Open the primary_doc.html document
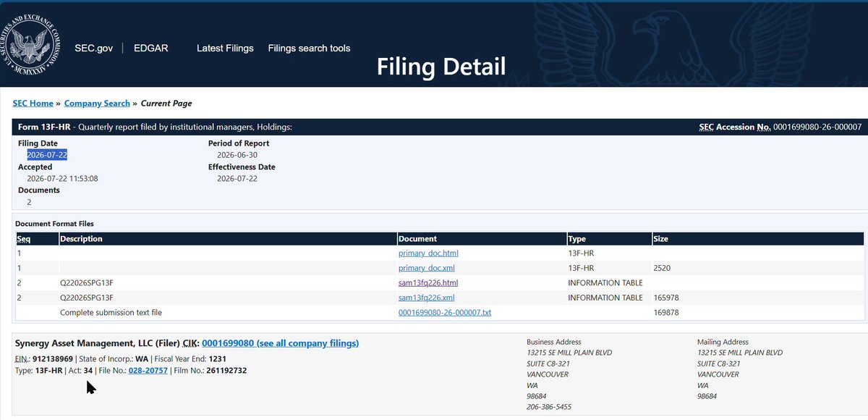The width and height of the screenshot is (868, 420). (428, 253)
